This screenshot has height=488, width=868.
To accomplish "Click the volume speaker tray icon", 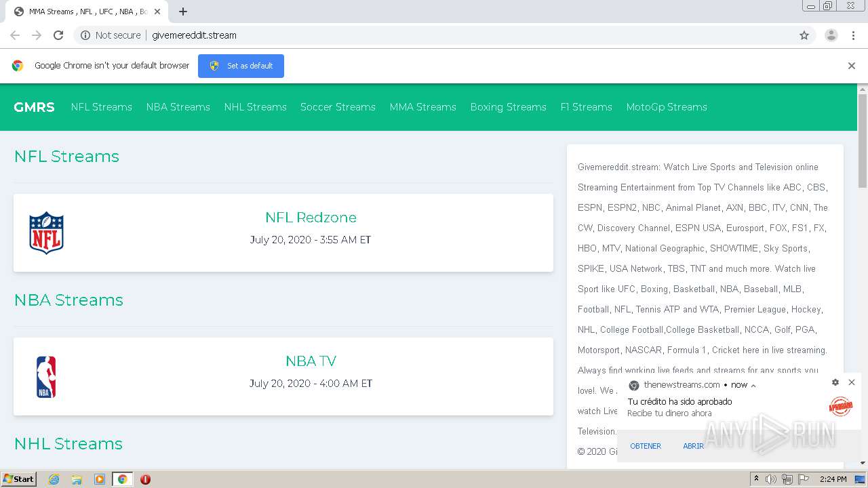I will 771,479.
